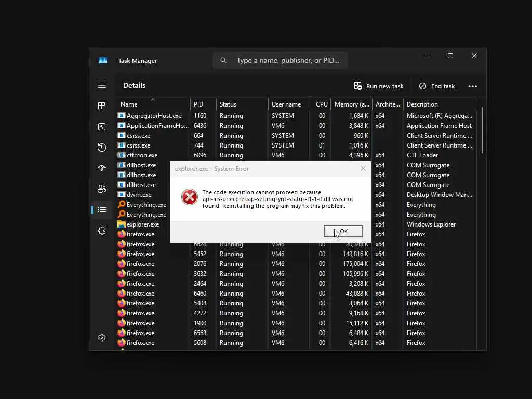Image resolution: width=532 pixels, height=399 pixels.
Task: Click memory value 148,816 K
Action: coord(355,254)
